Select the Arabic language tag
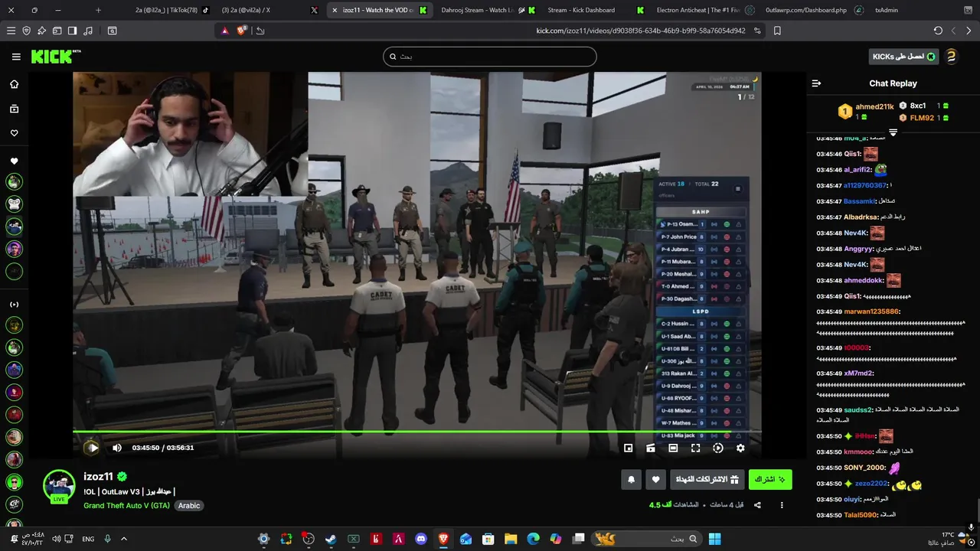 (189, 506)
